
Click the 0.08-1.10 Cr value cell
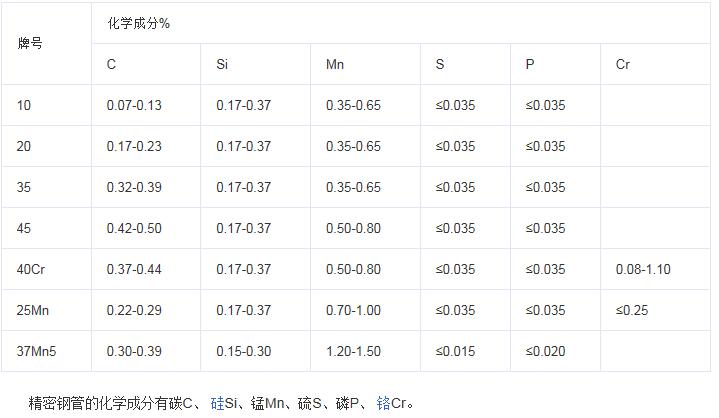click(656, 269)
